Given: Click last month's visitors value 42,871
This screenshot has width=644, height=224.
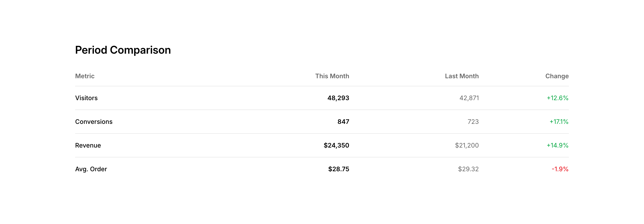Looking at the screenshot, I should click(469, 98).
